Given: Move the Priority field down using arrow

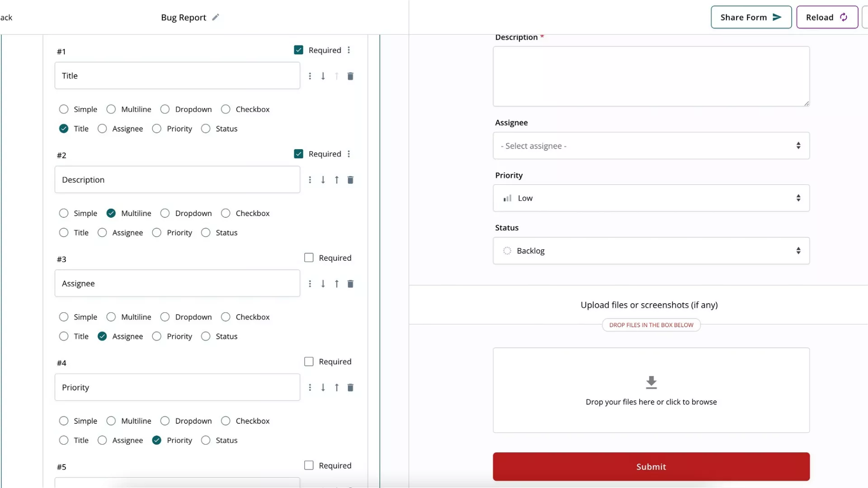Looking at the screenshot, I should coord(323,388).
